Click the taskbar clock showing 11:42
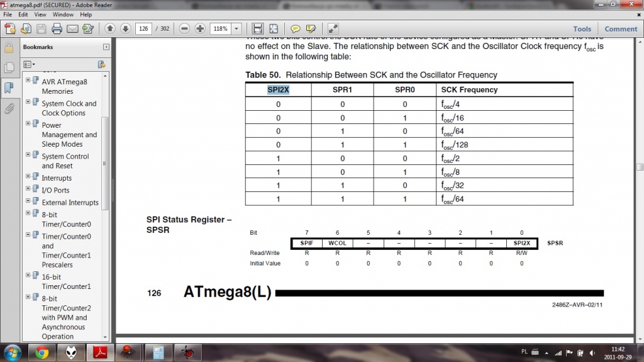Viewport: 644px width, 362px height. coord(618,353)
